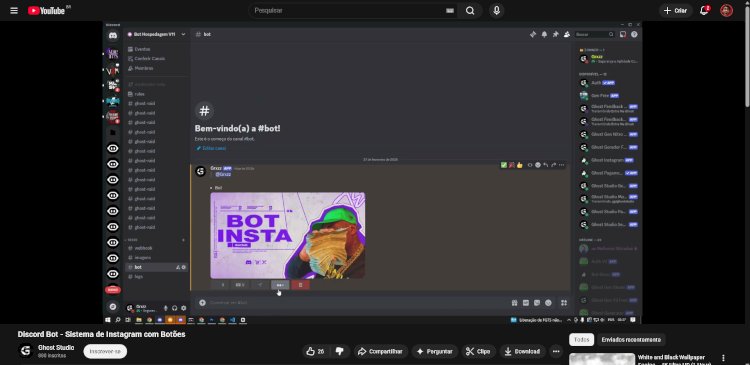Click the Editar canal link

click(211, 148)
